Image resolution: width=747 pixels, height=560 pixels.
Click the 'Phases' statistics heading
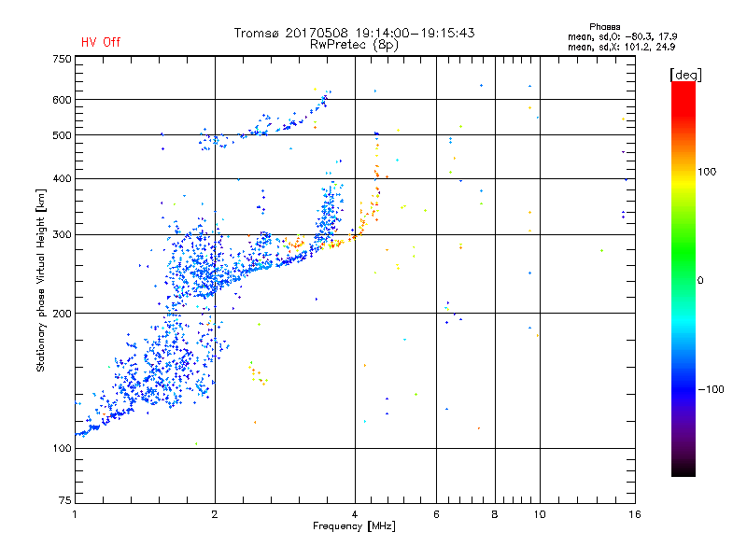[x=604, y=27]
